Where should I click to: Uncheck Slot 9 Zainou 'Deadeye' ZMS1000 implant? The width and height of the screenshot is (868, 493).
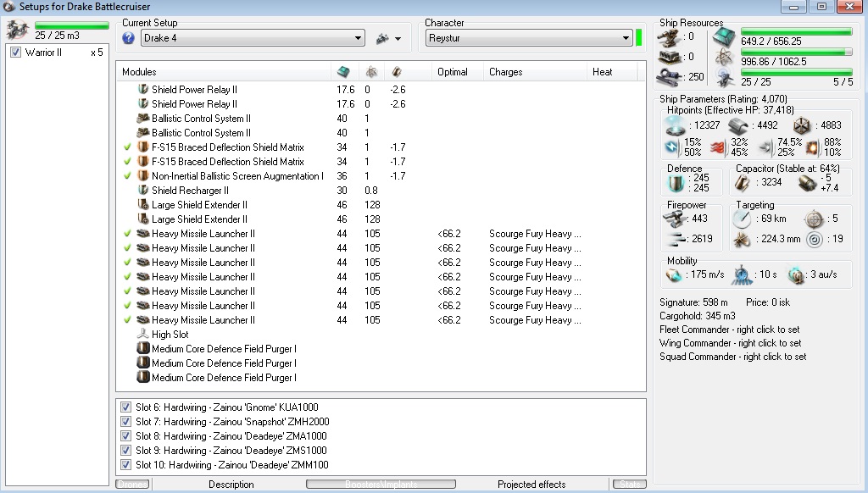tap(125, 451)
